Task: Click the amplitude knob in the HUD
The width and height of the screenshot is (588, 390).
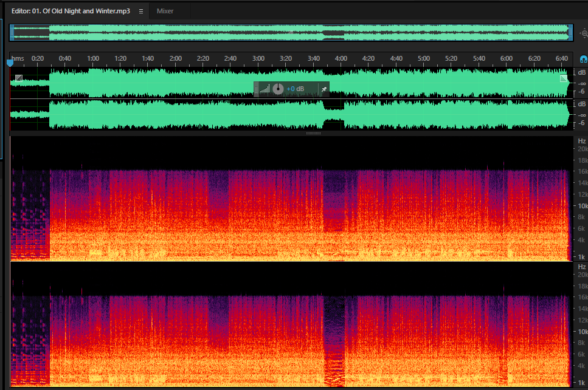Action: [278, 89]
